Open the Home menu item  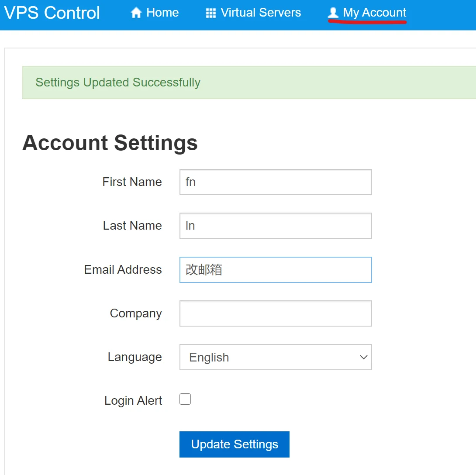pos(162,13)
